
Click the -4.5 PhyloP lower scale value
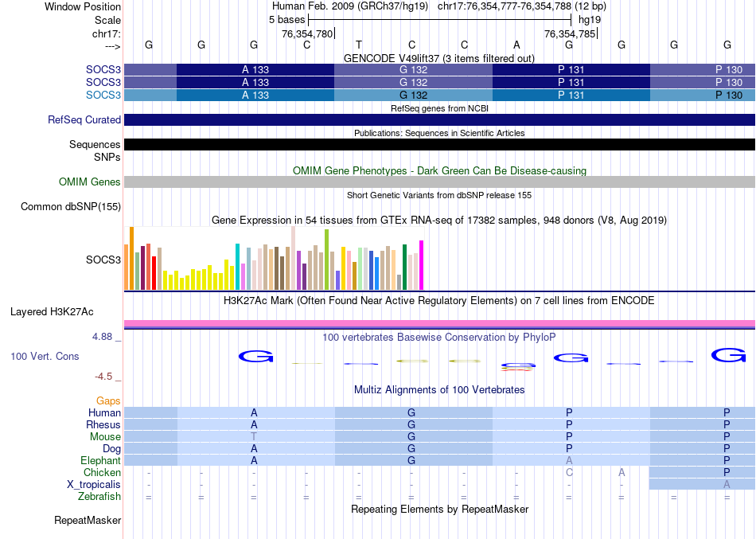103,377
